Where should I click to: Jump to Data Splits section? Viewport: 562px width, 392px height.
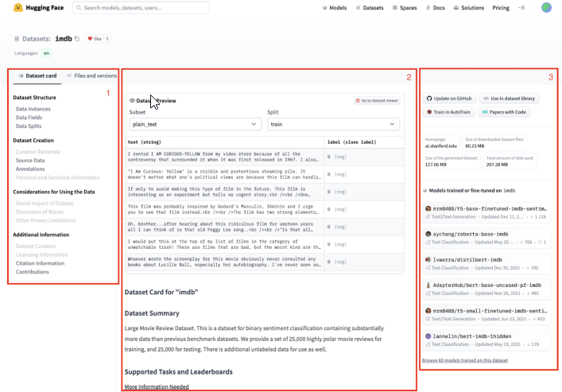point(29,126)
